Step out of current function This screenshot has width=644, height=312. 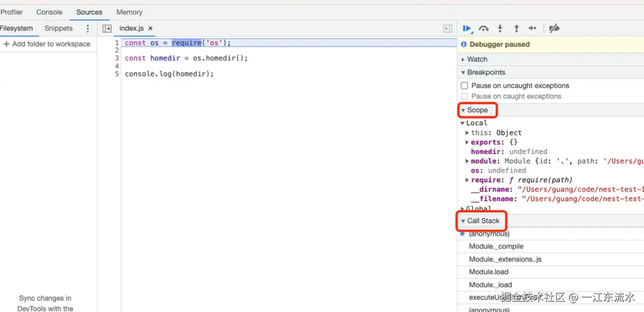516,29
